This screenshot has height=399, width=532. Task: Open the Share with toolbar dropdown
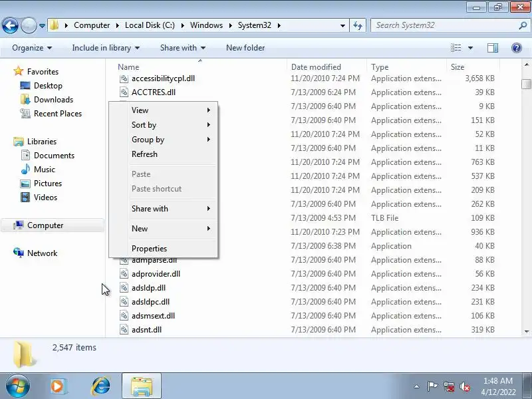click(x=182, y=48)
